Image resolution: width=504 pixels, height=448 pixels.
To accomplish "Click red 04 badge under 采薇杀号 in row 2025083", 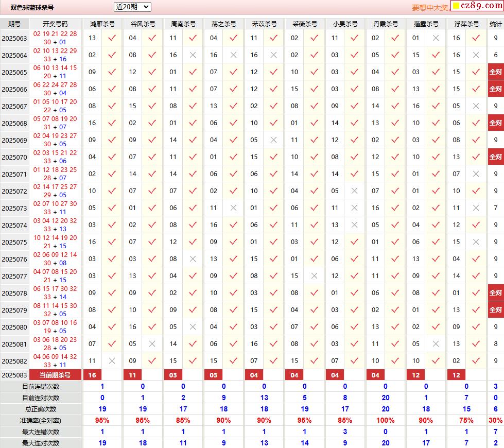I will (x=294, y=375).
